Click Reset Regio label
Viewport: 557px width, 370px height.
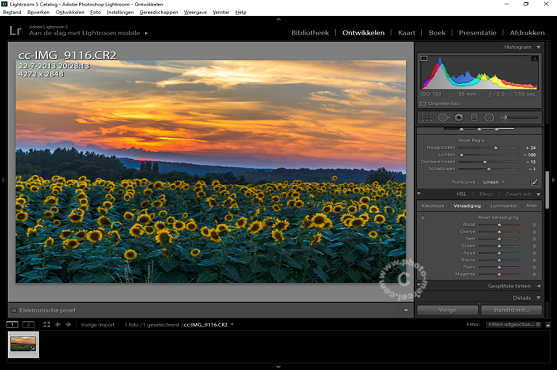coord(471,140)
